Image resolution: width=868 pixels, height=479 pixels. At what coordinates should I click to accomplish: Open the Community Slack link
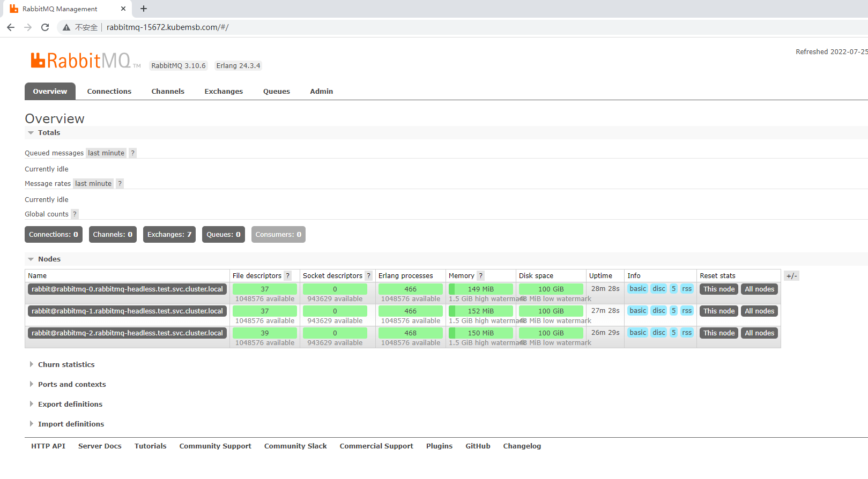pos(295,446)
